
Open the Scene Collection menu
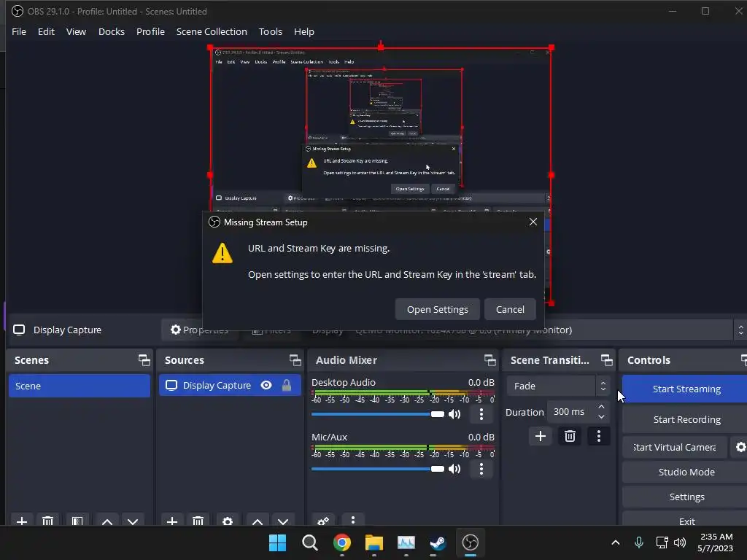(x=212, y=31)
